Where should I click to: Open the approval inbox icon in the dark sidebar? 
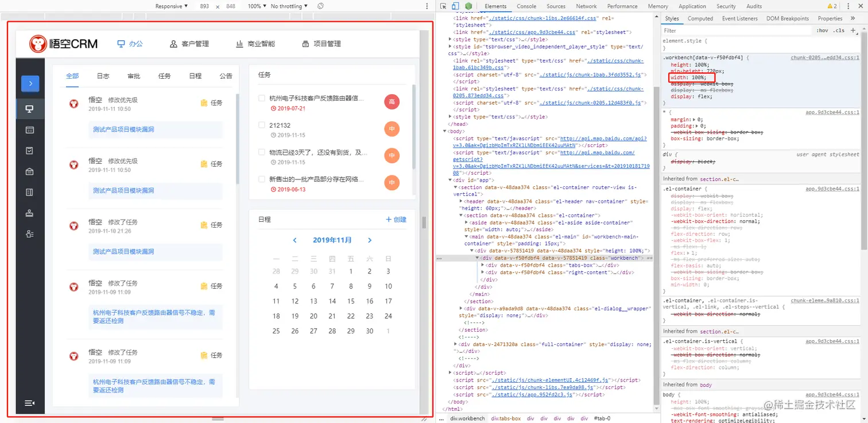(x=30, y=171)
